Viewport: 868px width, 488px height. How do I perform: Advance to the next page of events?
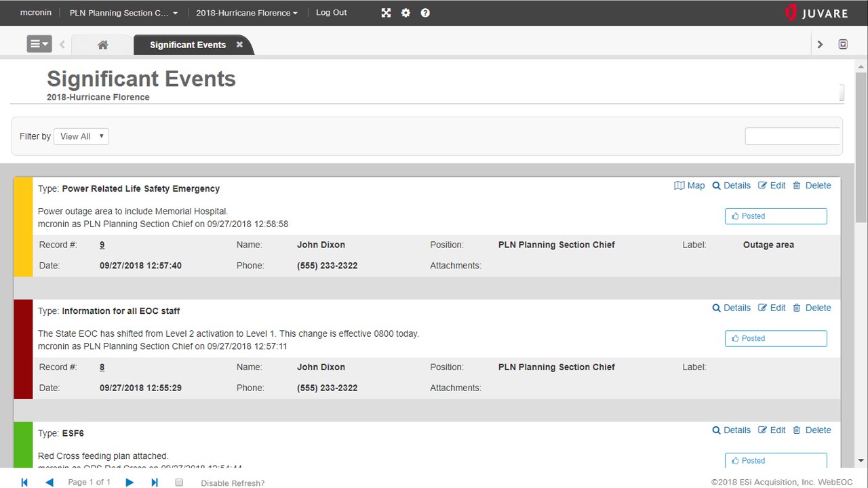tap(129, 482)
